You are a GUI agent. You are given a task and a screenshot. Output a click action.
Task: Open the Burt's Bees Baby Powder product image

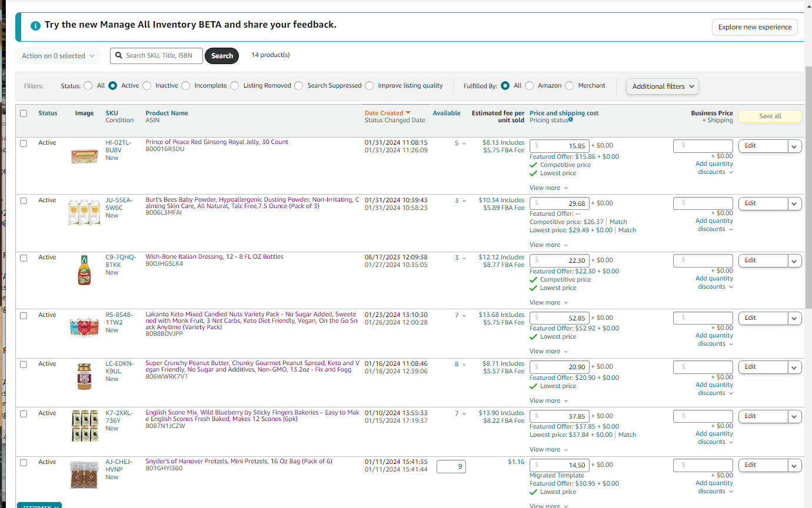84,212
